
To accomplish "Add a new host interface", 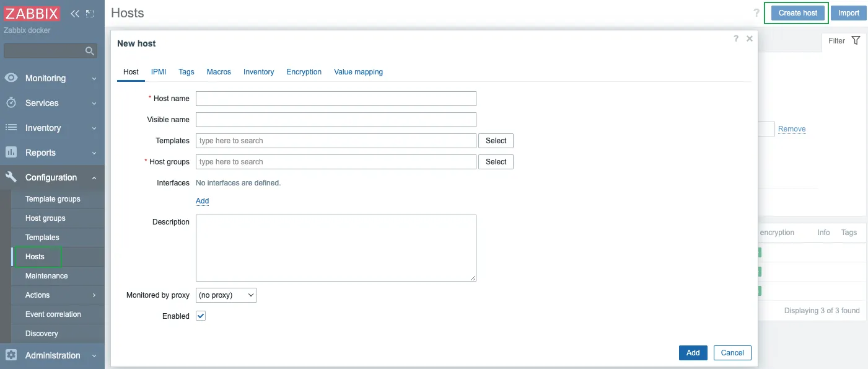I will pyautogui.click(x=202, y=201).
